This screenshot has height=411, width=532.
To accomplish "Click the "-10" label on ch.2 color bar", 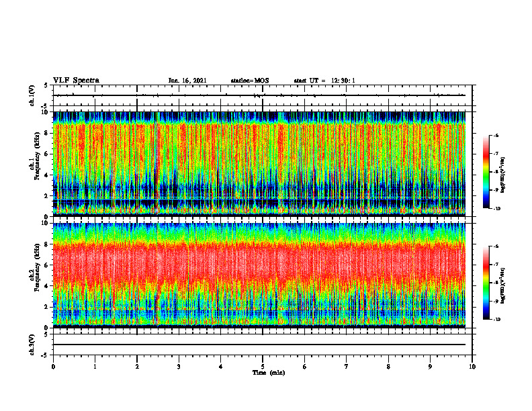I will (x=496, y=320).
